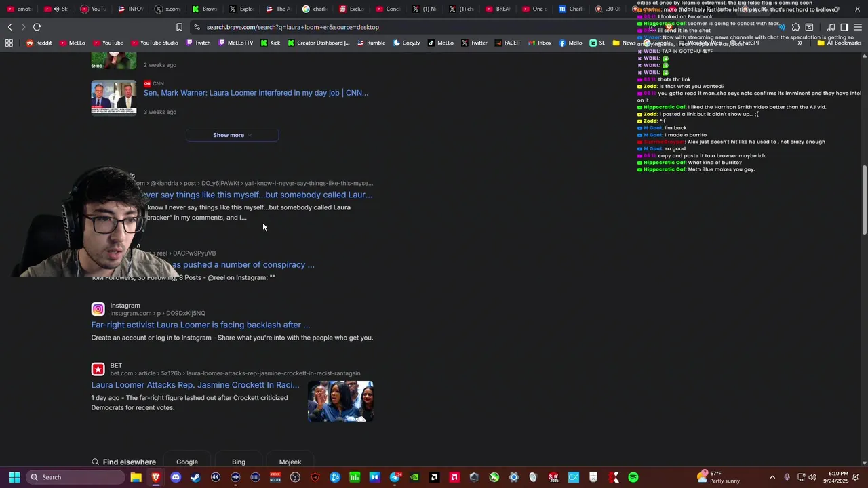Screen dimensions: 868x488
Task: Open site information icon beside the URL
Action: click(x=197, y=27)
